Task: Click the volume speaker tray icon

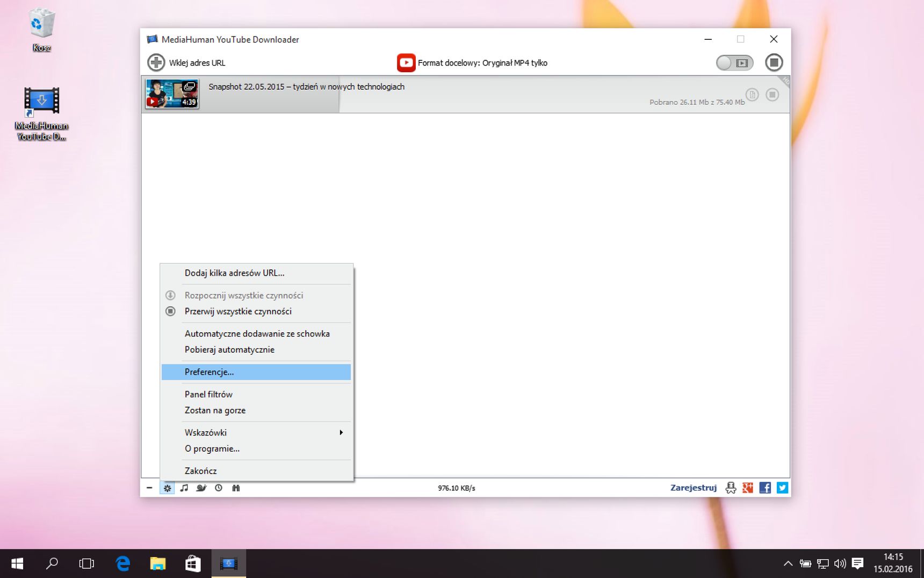Action: click(x=840, y=563)
